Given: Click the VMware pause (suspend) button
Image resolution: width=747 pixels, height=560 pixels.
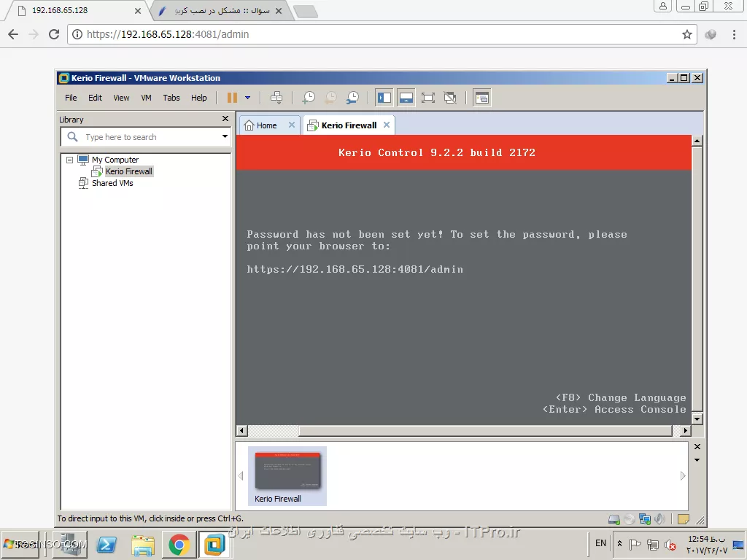Looking at the screenshot, I should pyautogui.click(x=232, y=98).
